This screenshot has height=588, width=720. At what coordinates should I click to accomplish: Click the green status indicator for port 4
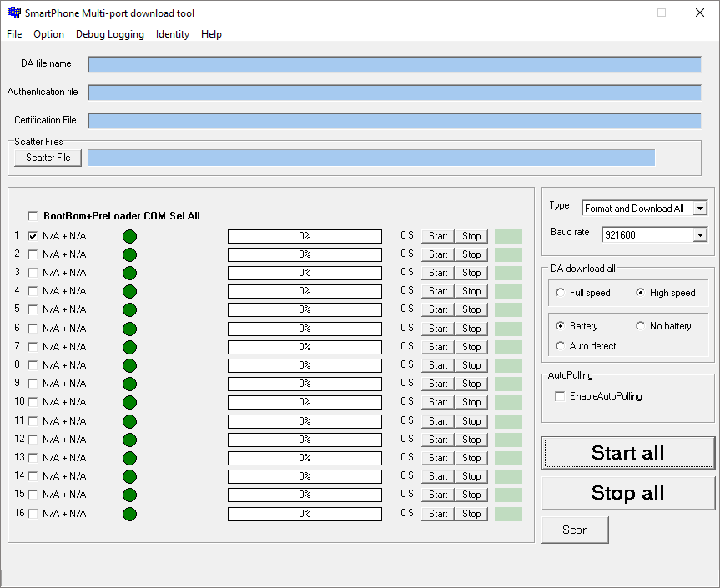pos(129,291)
